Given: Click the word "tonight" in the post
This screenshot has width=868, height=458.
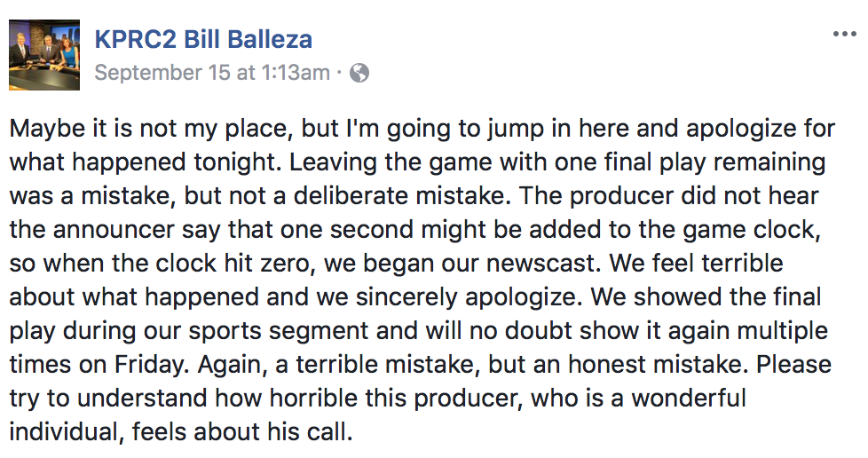Looking at the screenshot, I should 230,162.
